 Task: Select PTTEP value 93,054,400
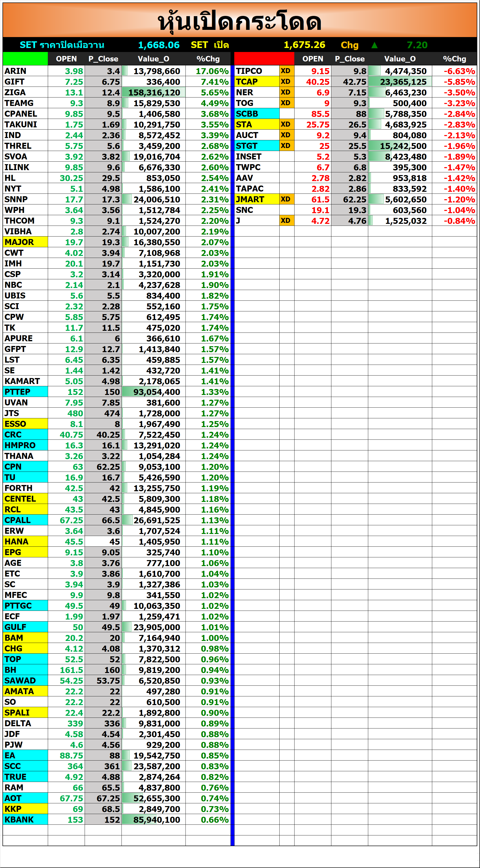(153, 392)
